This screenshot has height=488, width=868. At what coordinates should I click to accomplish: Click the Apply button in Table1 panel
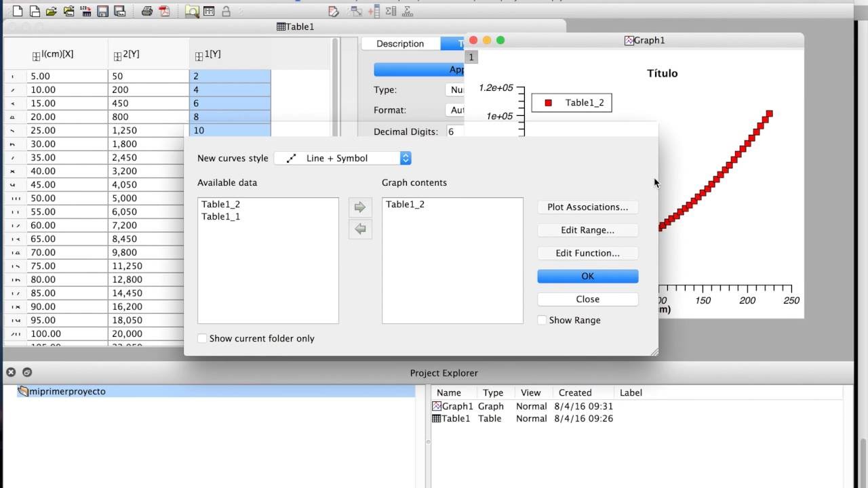pos(419,69)
